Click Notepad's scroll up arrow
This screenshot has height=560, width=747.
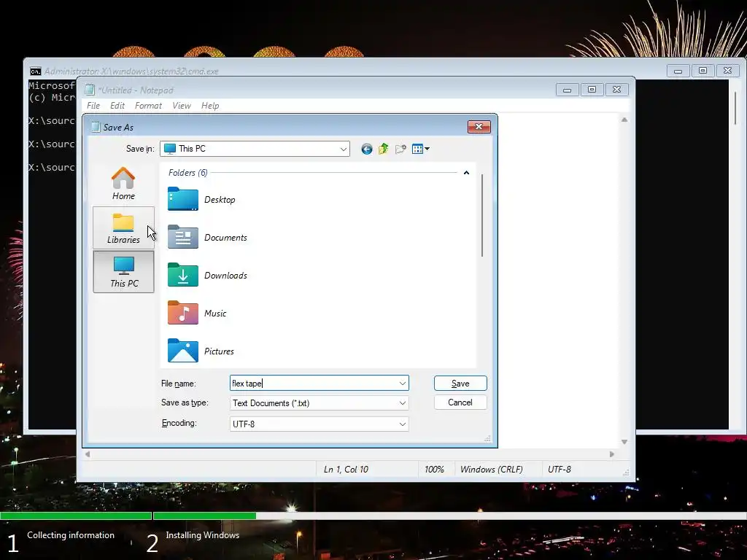pos(624,120)
